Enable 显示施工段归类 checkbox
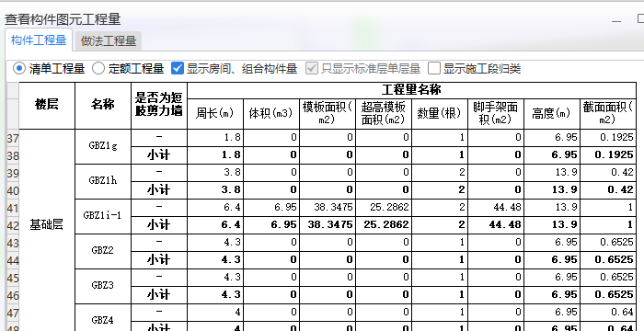 434,68
